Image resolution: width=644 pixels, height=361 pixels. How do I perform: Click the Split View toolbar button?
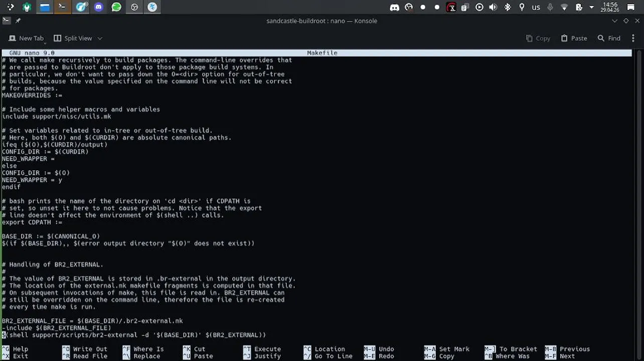pyautogui.click(x=73, y=38)
